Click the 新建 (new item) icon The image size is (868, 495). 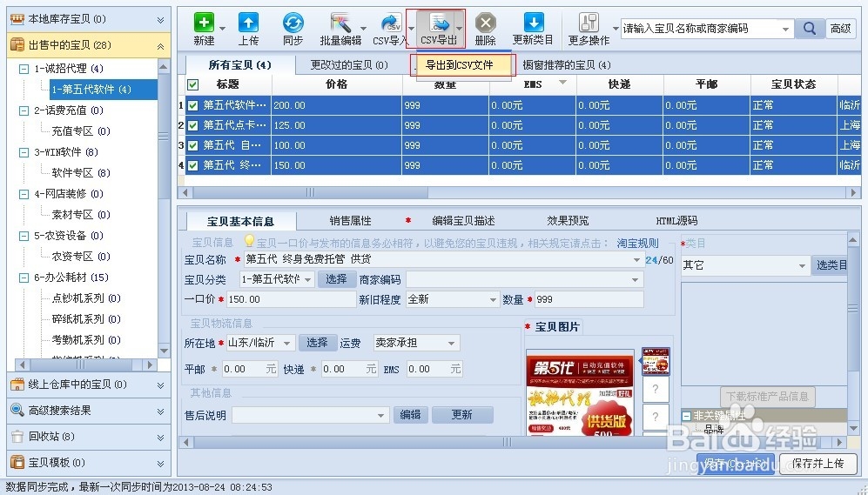click(204, 23)
